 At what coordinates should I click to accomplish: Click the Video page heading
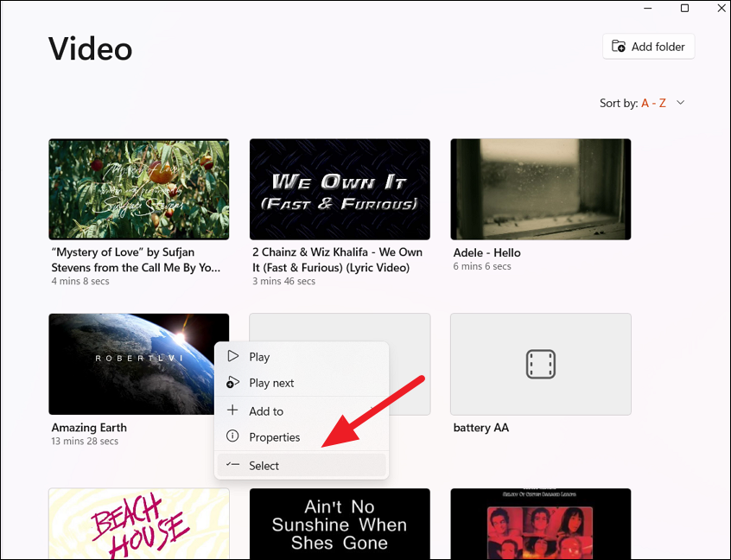[91, 48]
